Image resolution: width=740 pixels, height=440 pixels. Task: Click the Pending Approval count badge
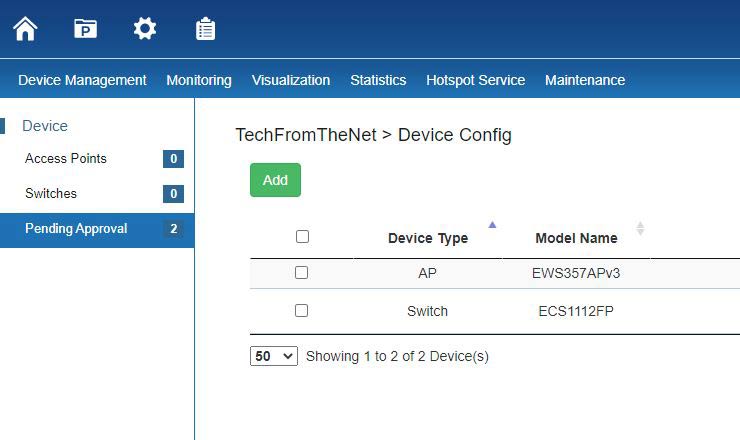tap(173, 229)
